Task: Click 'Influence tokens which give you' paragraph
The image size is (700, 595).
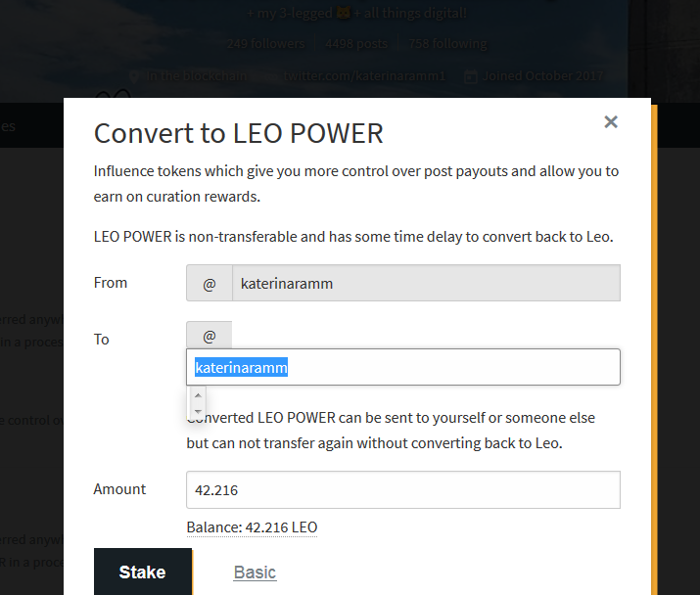Action: pos(356,183)
